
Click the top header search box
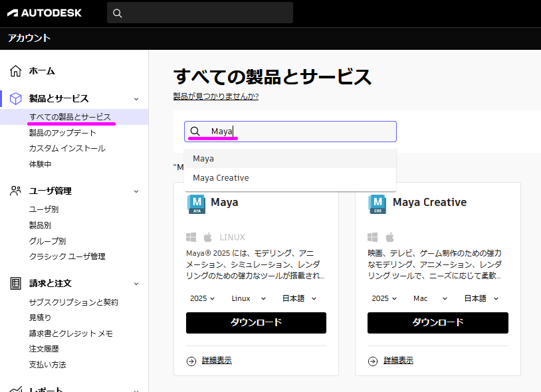point(200,13)
